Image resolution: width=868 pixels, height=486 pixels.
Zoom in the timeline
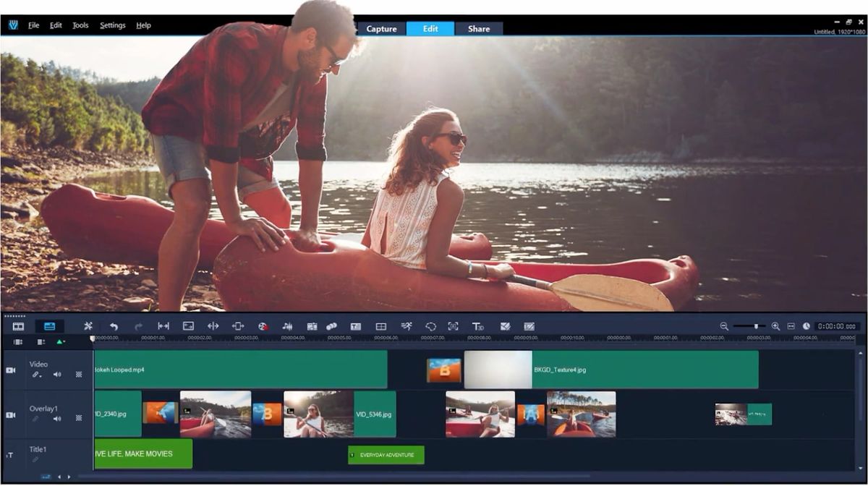click(775, 327)
